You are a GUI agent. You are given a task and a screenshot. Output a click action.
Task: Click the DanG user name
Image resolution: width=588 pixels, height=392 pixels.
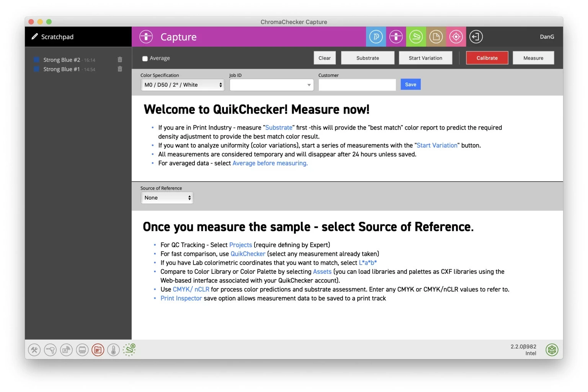coord(547,37)
